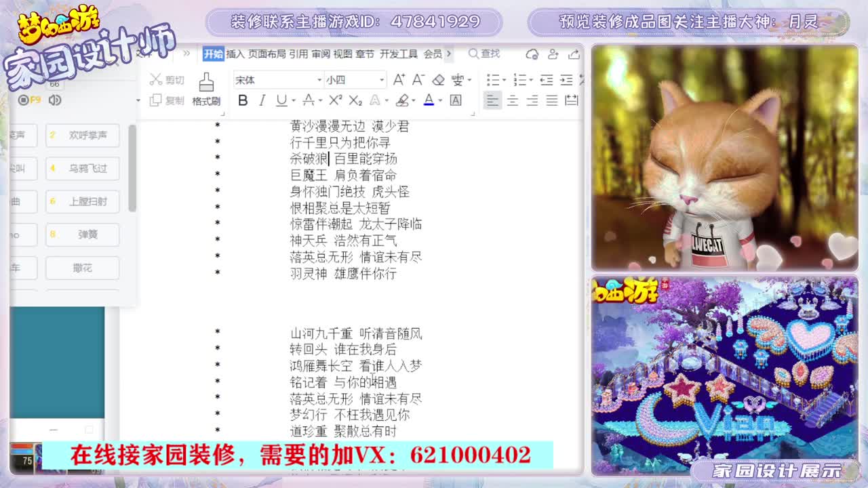The height and width of the screenshot is (488, 868).
Task: Click the lyric line 山河九千重 听清音随风
Action: (356, 333)
